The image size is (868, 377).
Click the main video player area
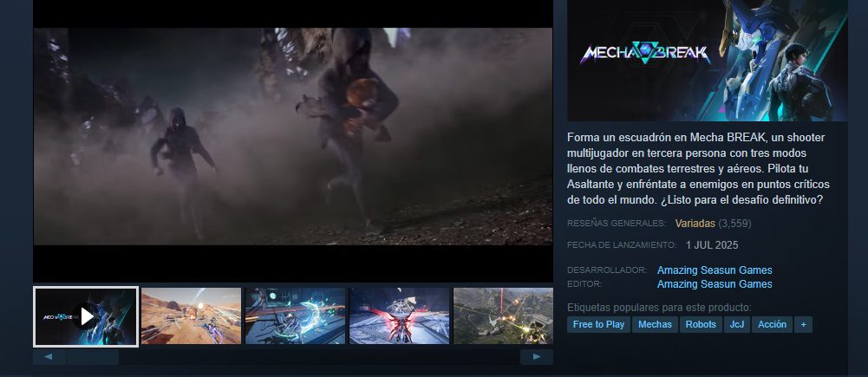[293, 141]
